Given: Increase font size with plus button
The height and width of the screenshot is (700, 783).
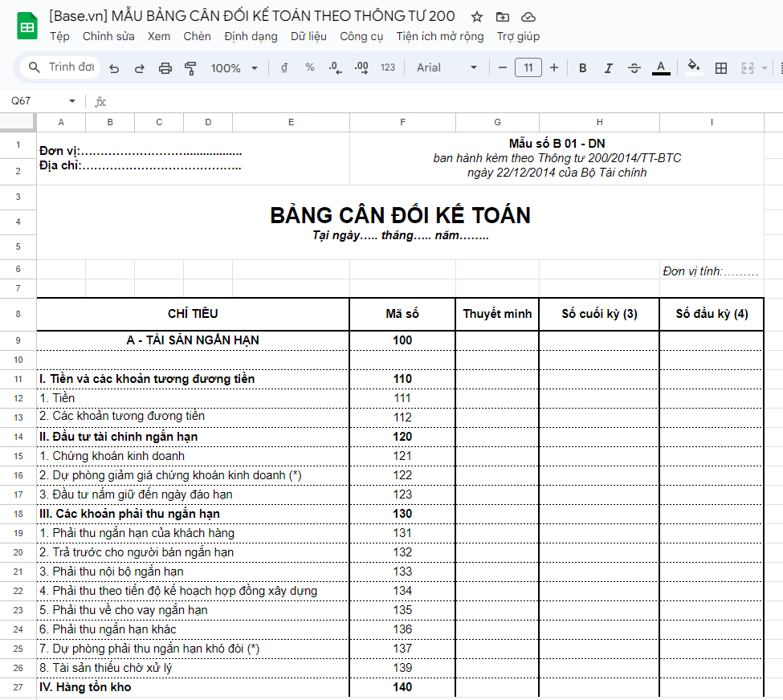Looking at the screenshot, I should pyautogui.click(x=554, y=67).
